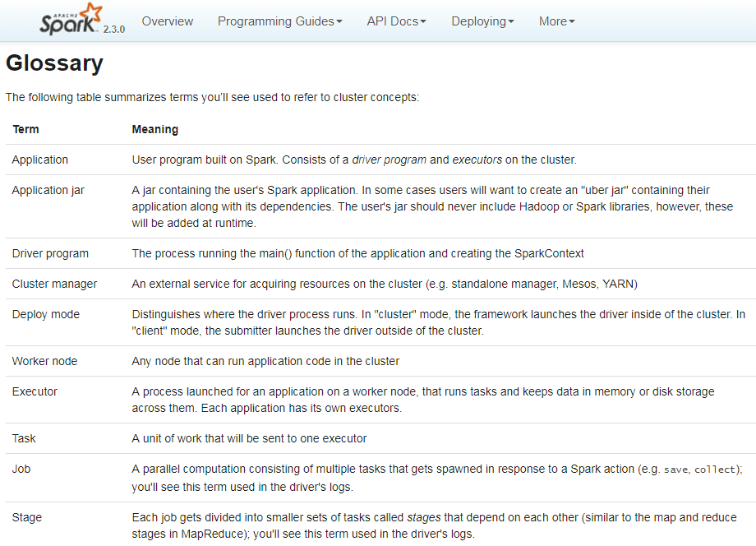The height and width of the screenshot is (546, 756).
Task: Select the Stage glossary term
Action: tap(26, 517)
